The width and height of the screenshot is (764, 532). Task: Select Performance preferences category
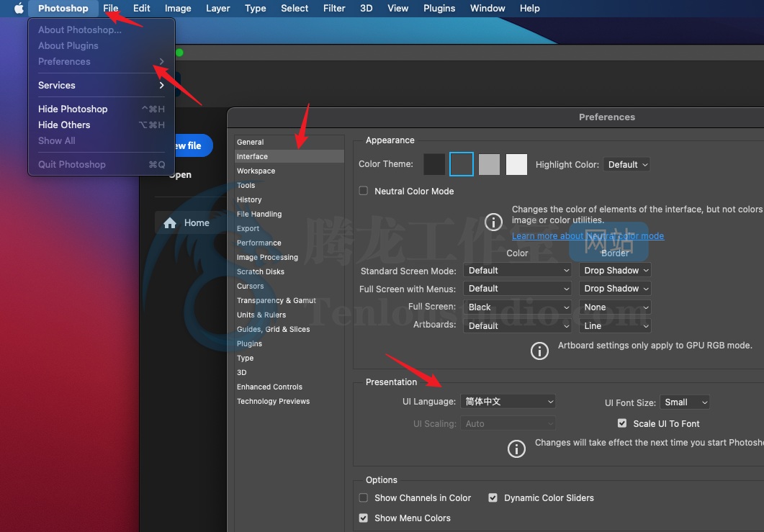tap(289, 243)
